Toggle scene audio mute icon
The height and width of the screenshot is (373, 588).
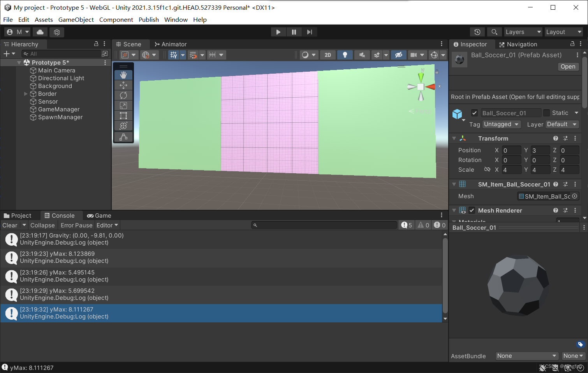362,55
